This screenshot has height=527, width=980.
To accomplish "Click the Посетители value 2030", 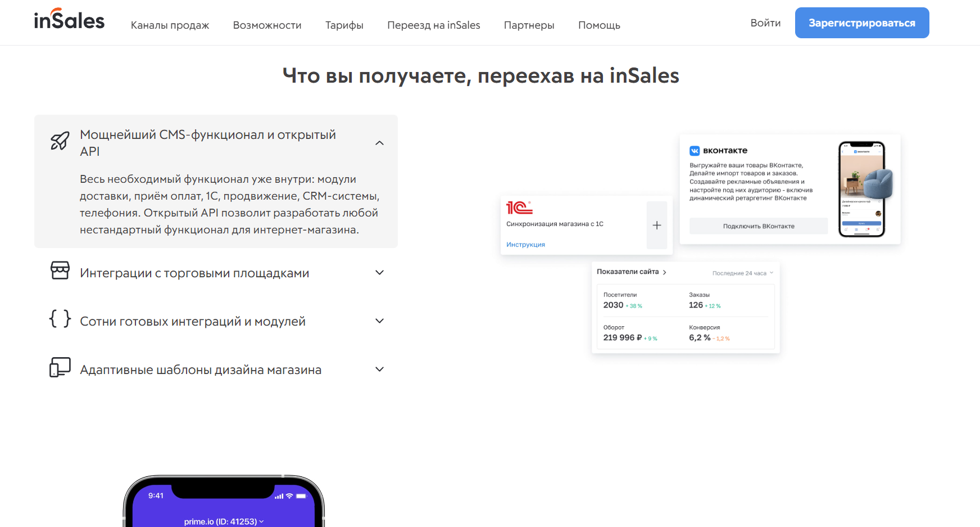I will click(x=613, y=305).
